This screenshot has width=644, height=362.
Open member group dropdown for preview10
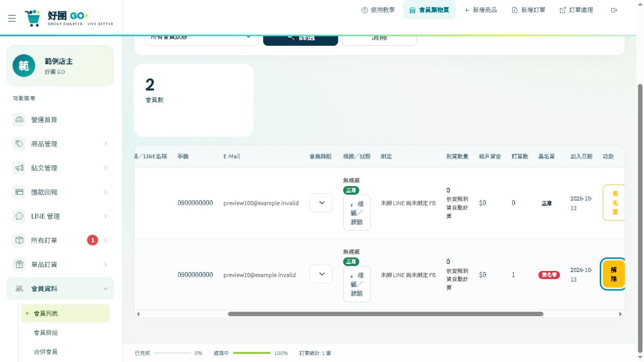[x=321, y=274]
